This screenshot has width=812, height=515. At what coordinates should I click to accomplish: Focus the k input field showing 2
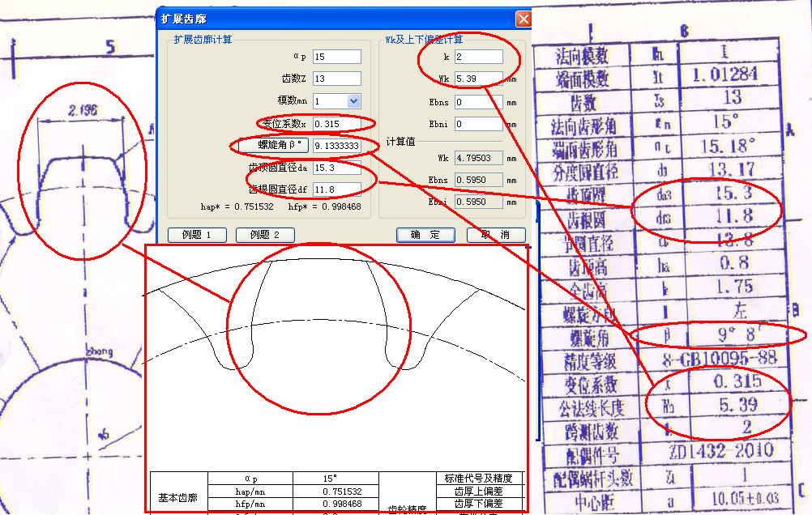(x=478, y=57)
